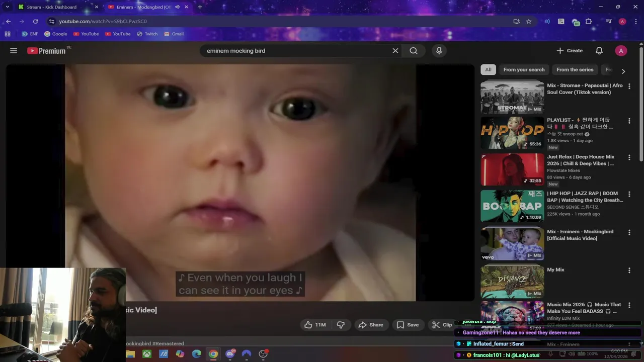Create a Clip of the video
Viewport: 644px width, 362px height.
click(442, 325)
